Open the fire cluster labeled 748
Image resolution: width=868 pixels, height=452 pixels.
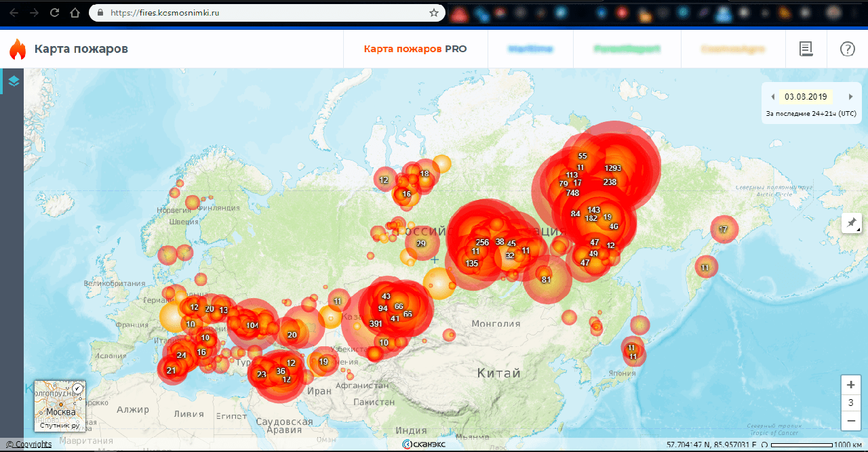572,192
